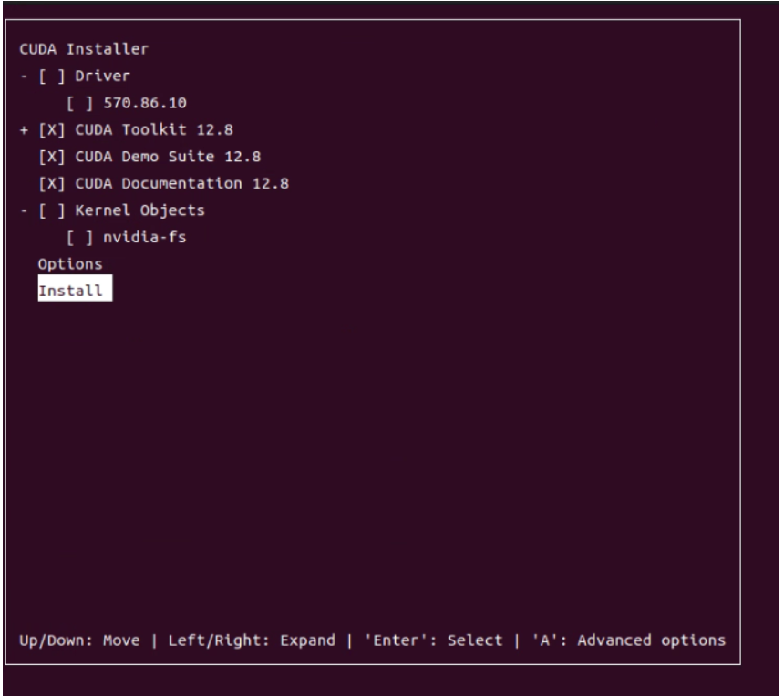Collapse the Driver section minus sign
This screenshot has width=784, height=696.
tap(23, 76)
